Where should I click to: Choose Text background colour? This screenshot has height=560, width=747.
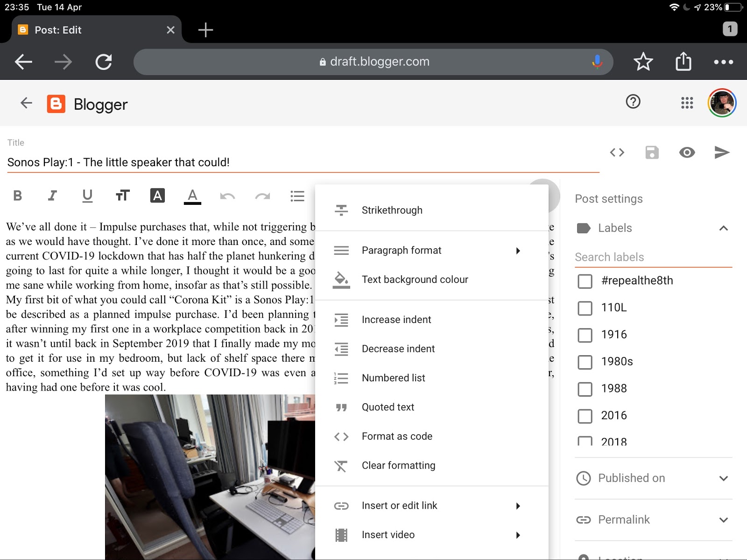click(x=432, y=280)
